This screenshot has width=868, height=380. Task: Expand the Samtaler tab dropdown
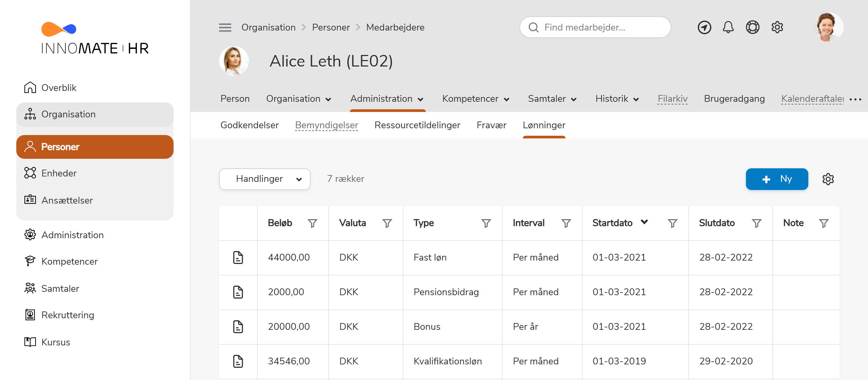(x=574, y=99)
